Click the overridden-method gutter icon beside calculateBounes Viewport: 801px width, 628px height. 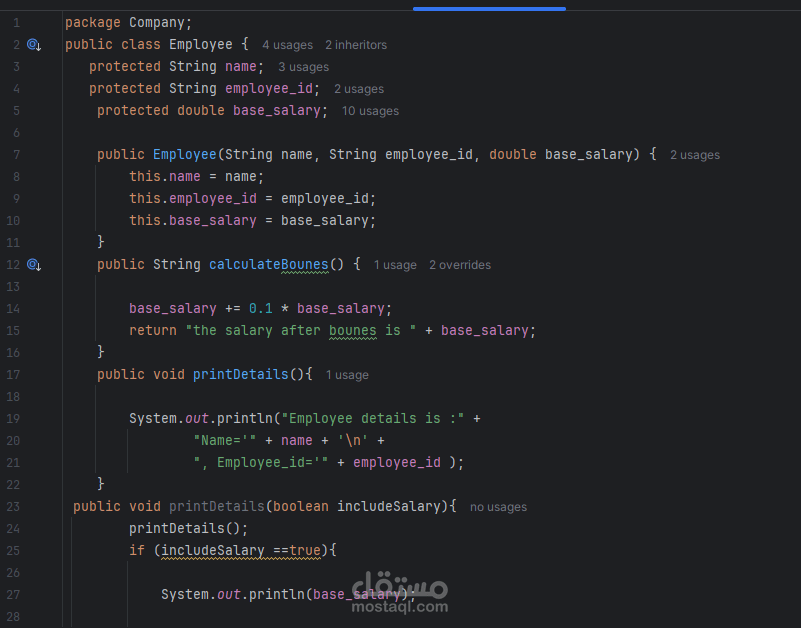tap(34, 265)
